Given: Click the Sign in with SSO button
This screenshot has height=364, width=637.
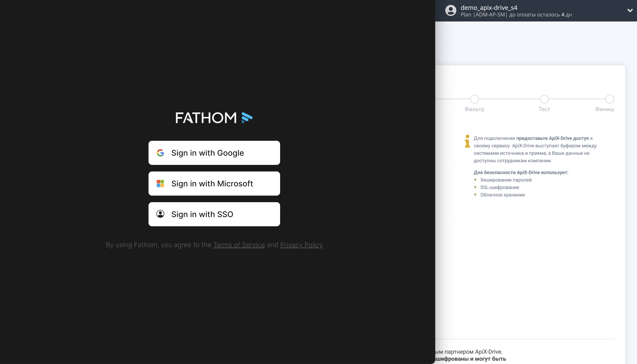Looking at the screenshot, I should click(214, 214).
